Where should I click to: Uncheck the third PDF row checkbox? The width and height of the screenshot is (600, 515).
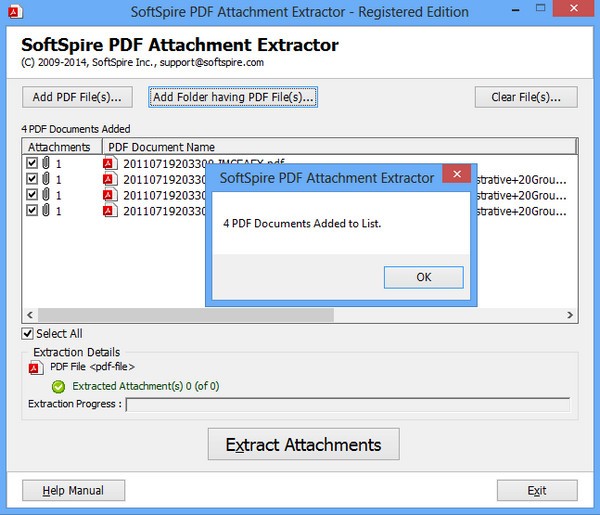click(x=32, y=195)
